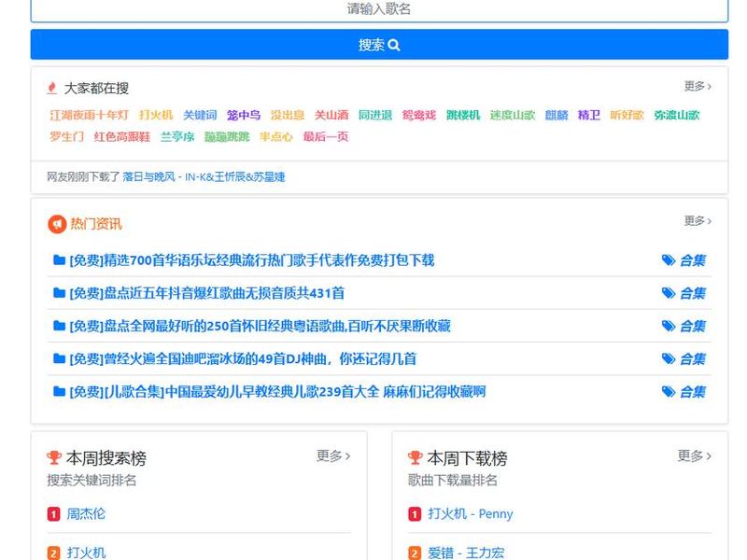This screenshot has width=747, height=560.
Task: Select the 鸳鸯戏 hot search tag
Action: click(418, 115)
